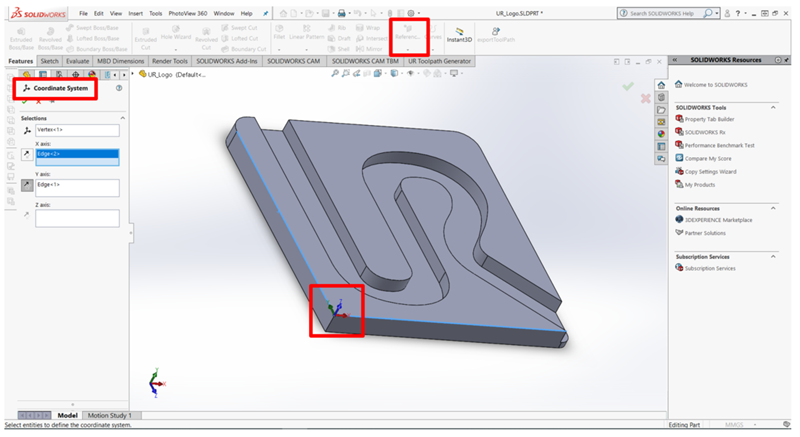
Task: Switch to the Evaluate tab
Action: [x=78, y=61]
